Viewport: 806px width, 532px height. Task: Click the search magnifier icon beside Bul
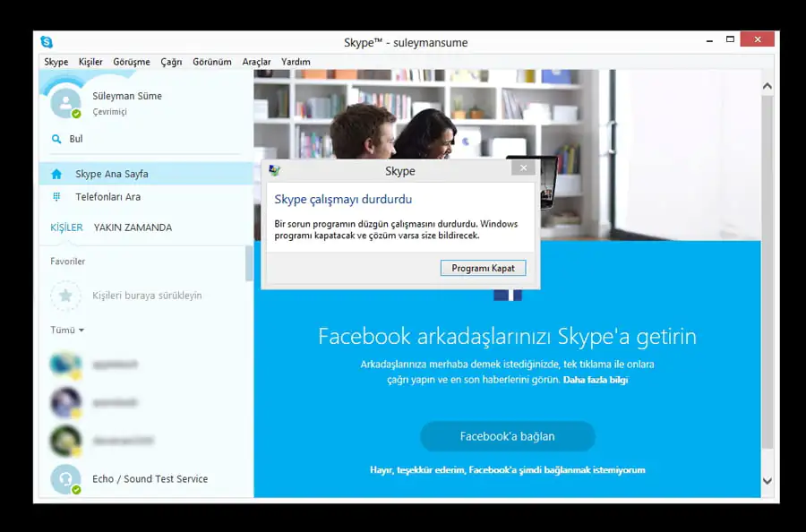click(x=56, y=139)
